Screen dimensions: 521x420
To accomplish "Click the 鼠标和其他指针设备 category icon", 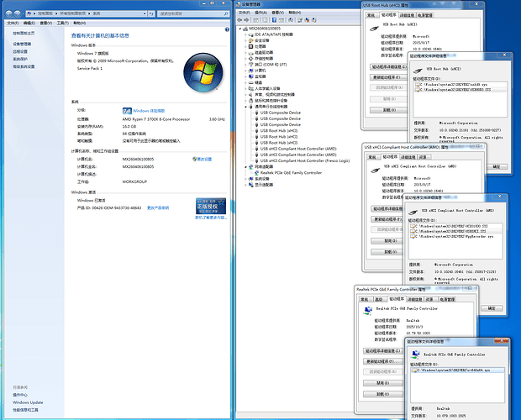I will (x=251, y=101).
